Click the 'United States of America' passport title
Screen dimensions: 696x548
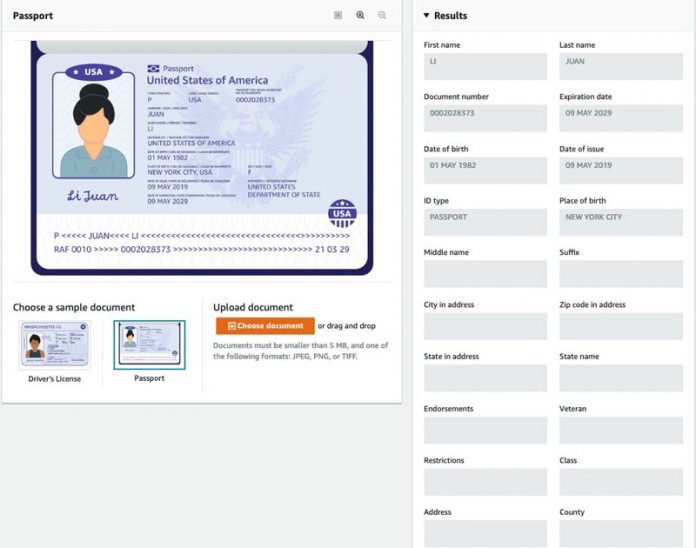click(207, 80)
